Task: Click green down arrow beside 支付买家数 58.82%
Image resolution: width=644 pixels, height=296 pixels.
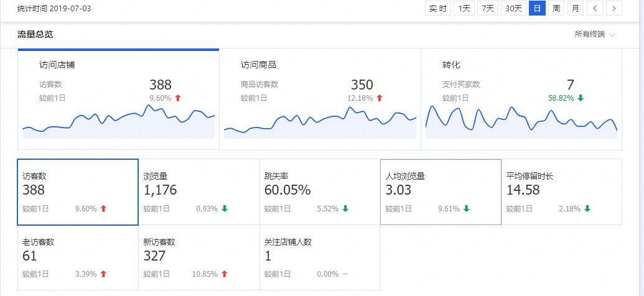Action: (x=581, y=98)
